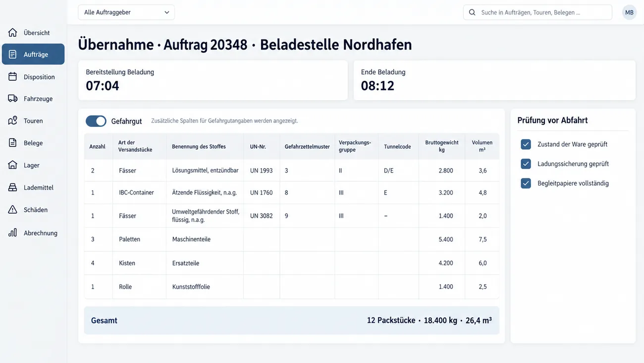
Task: Click the Disposition calendar icon
Action: pyautogui.click(x=13, y=77)
